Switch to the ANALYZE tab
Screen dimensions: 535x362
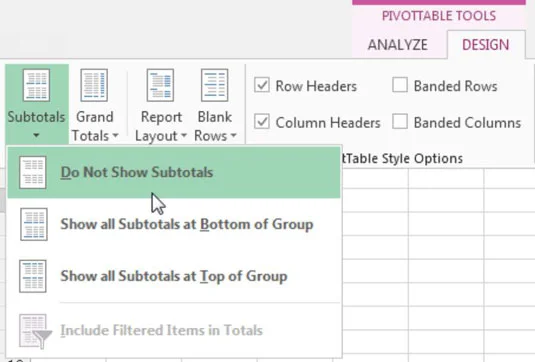click(x=398, y=45)
